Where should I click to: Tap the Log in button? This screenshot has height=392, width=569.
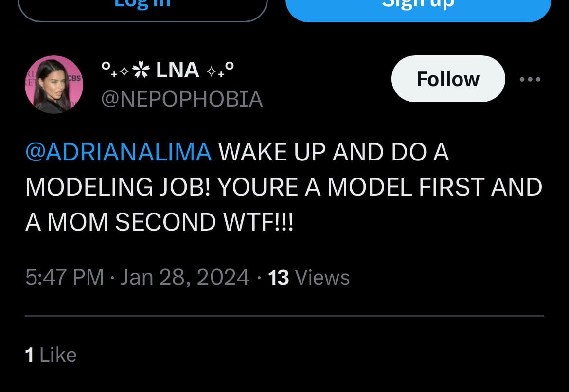click(x=142, y=6)
